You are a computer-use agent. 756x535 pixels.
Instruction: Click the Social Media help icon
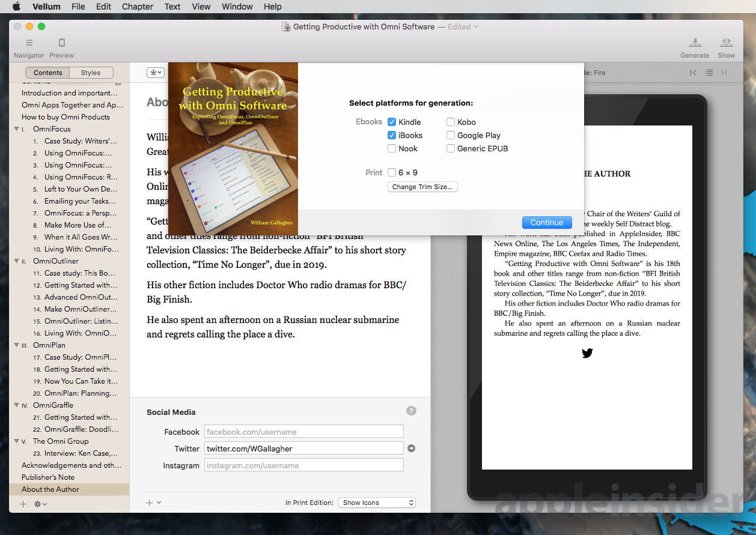click(411, 411)
